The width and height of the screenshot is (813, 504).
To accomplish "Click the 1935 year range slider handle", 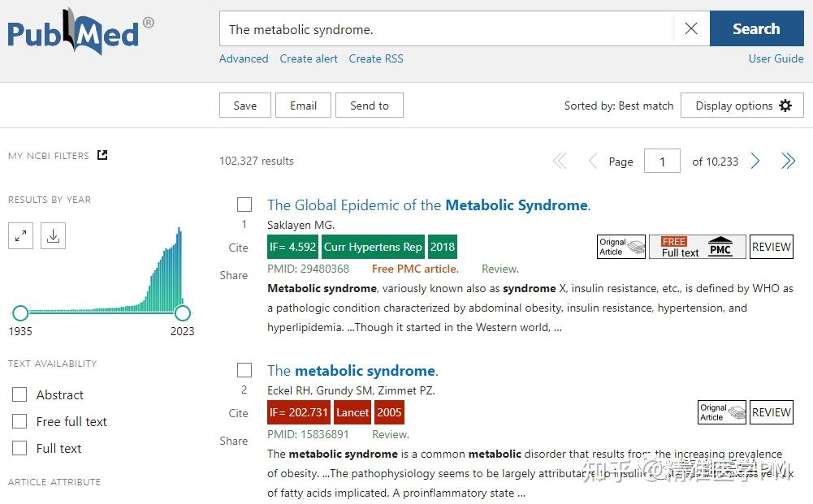I will [x=20, y=312].
